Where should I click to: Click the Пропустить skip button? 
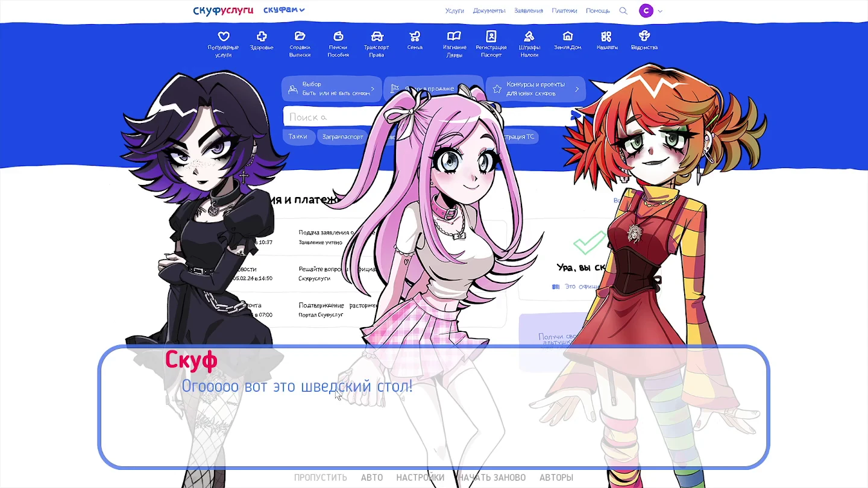pyautogui.click(x=321, y=478)
